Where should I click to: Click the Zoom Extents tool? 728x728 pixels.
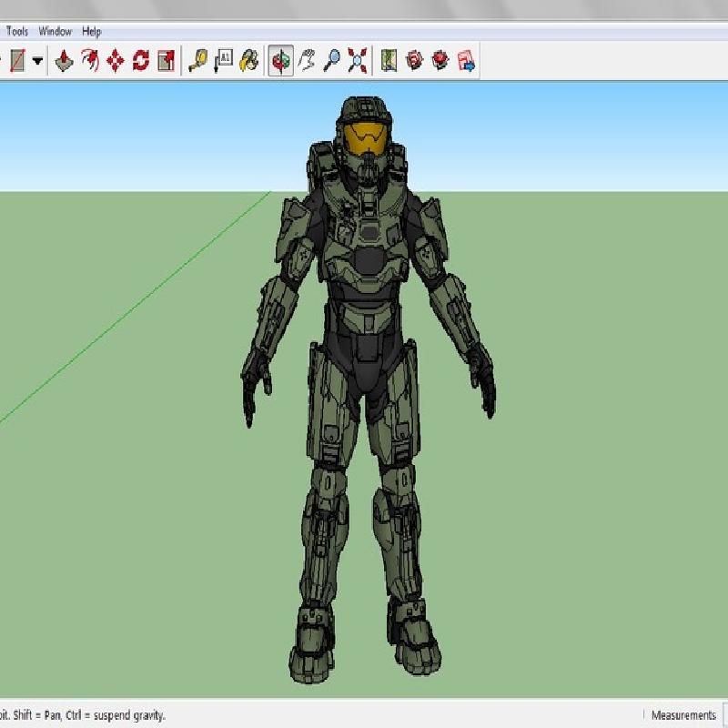click(358, 61)
